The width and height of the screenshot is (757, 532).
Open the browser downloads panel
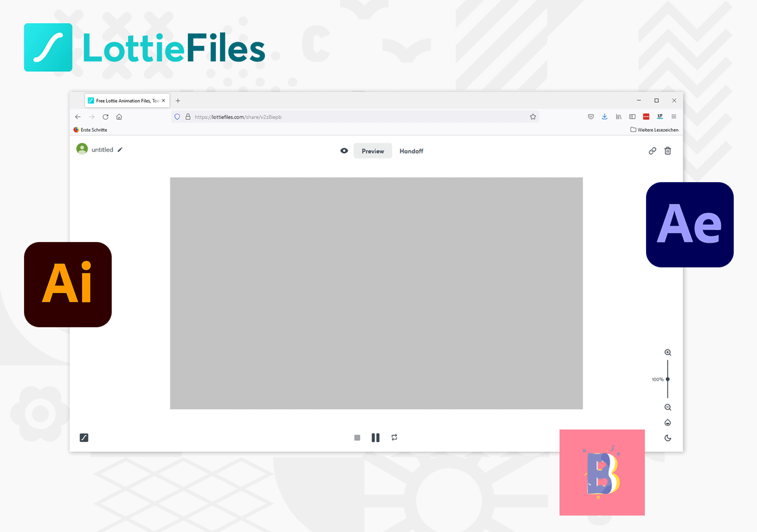pos(604,117)
